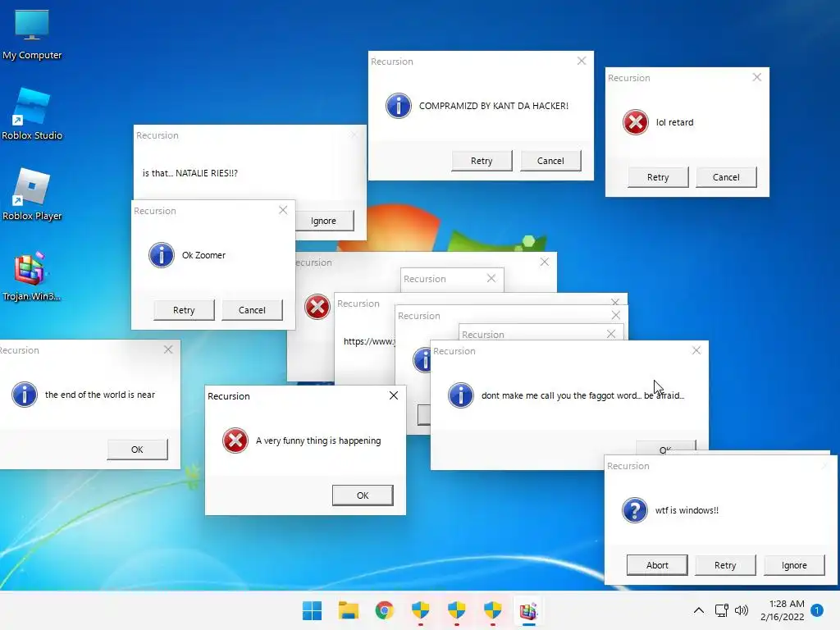Open the My Computer desktop icon
Screen dimensions: 840x630
[32, 34]
